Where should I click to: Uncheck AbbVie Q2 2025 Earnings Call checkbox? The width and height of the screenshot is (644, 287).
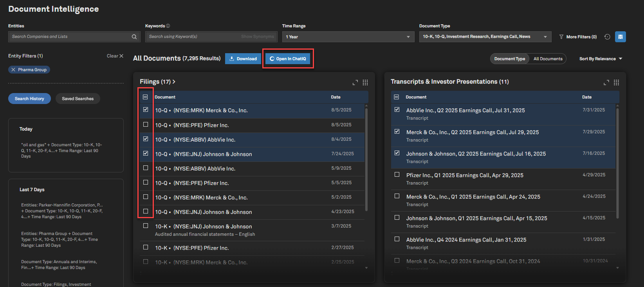click(397, 110)
